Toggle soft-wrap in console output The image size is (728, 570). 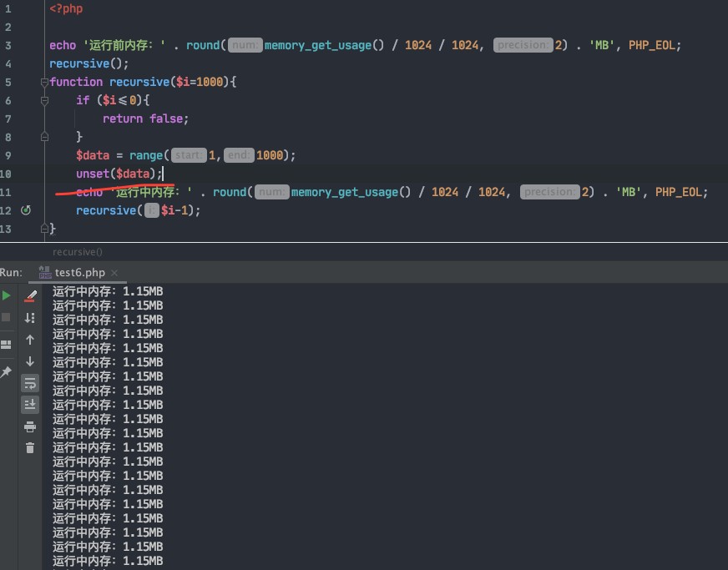pyautogui.click(x=30, y=383)
